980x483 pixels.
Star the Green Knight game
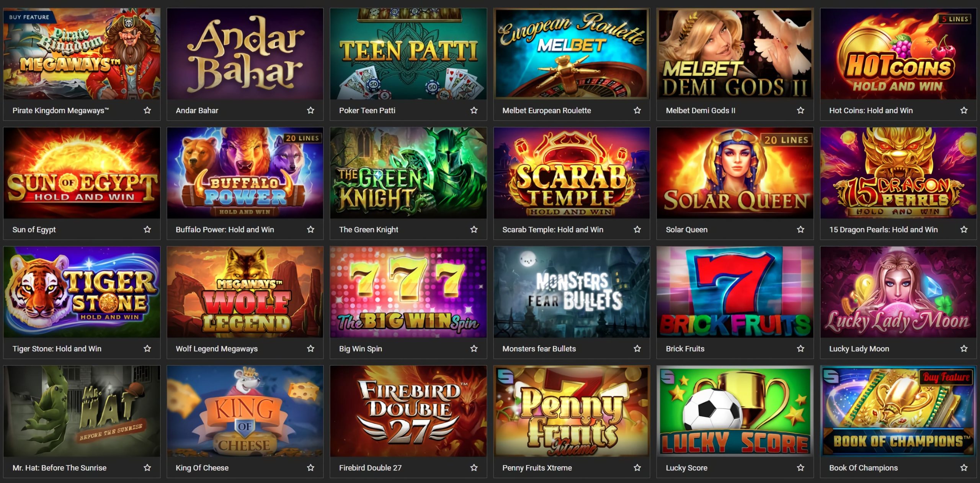474,229
